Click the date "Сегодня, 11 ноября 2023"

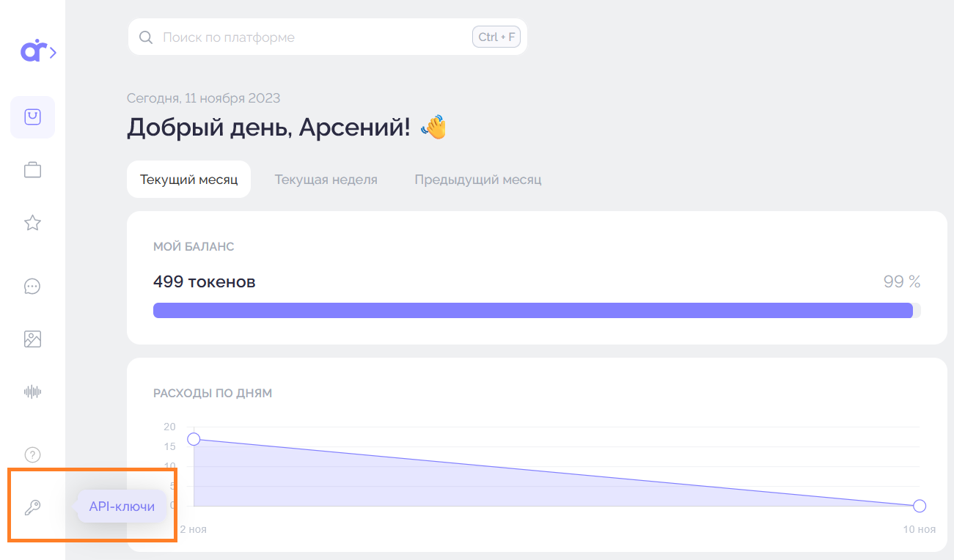click(204, 98)
